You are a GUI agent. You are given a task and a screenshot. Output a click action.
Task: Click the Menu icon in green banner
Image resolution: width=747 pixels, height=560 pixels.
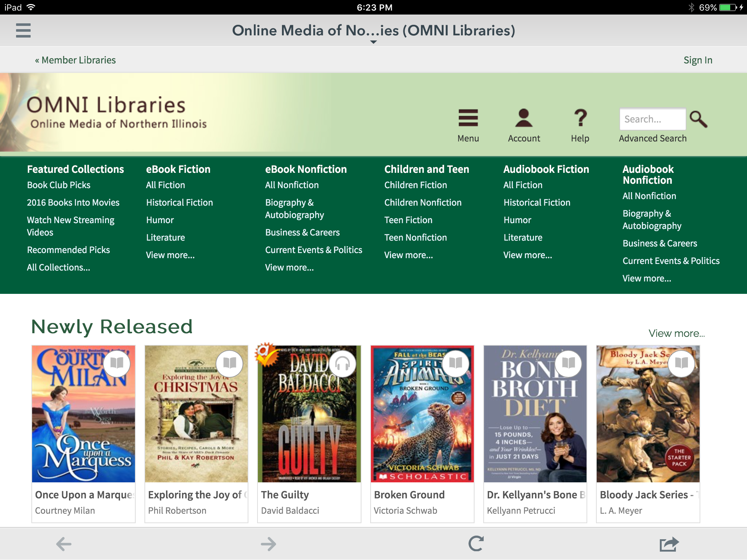click(x=468, y=118)
